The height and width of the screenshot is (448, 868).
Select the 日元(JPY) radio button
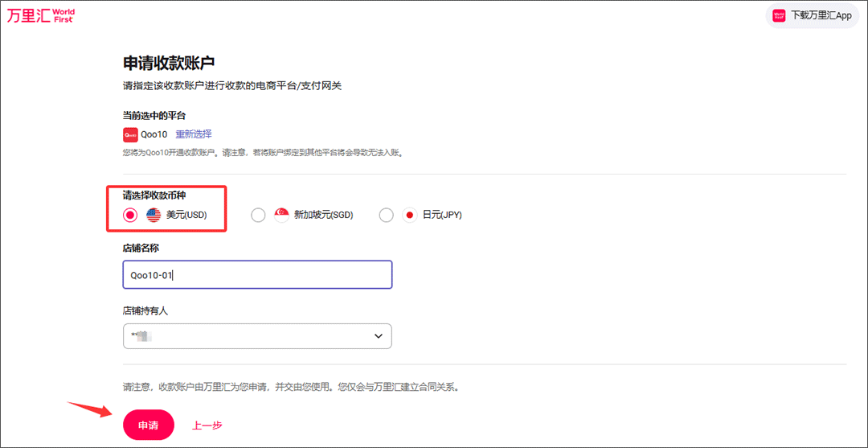pos(386,215)
